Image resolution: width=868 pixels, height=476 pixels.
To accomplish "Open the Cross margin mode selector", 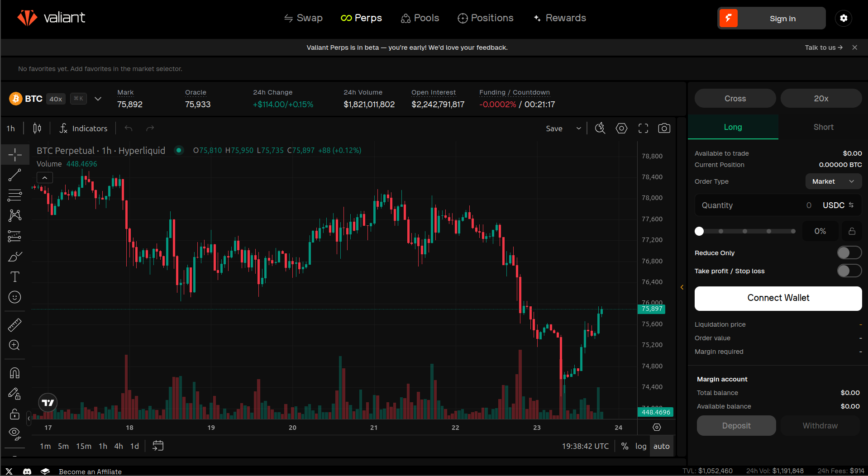I will [x=735, y=98].
